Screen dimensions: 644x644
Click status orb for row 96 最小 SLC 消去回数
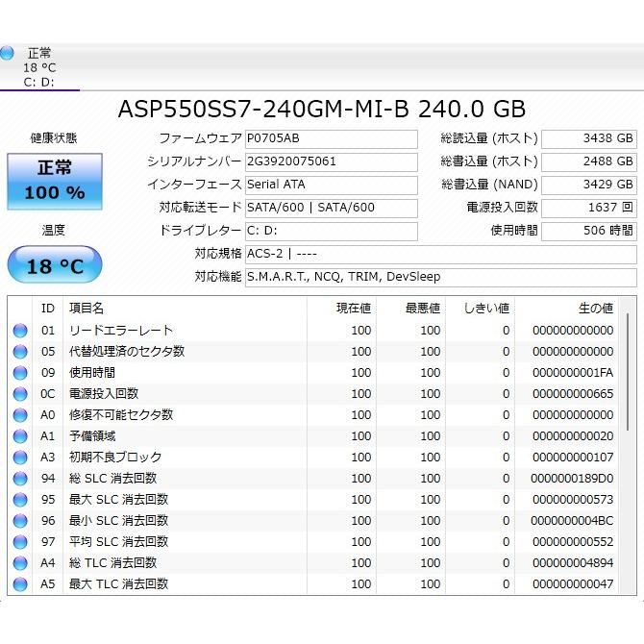pos(20,521)
